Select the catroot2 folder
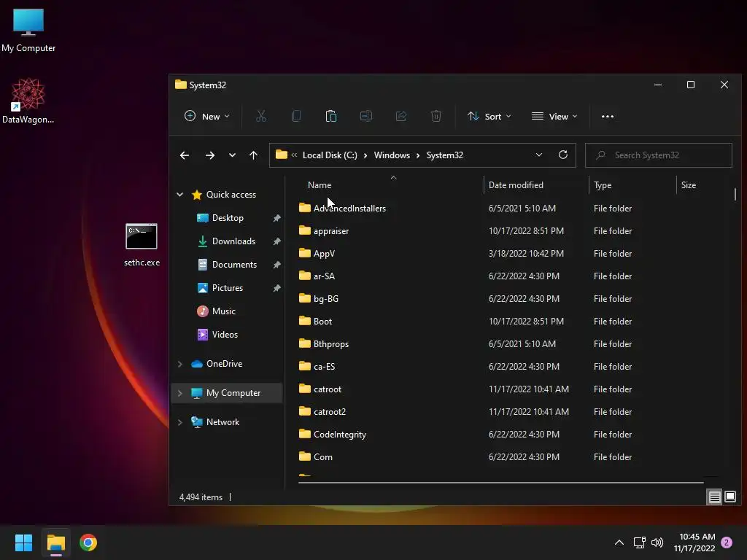747x560 pixels. (330, 412)
